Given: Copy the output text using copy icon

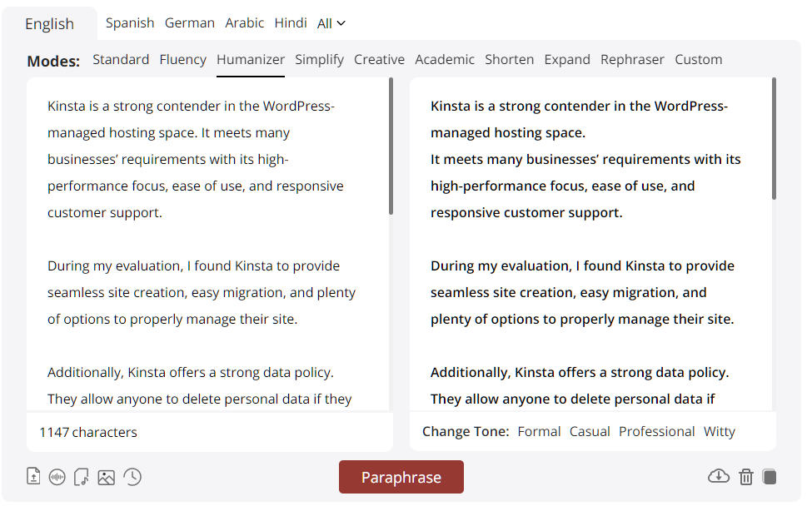Looking at the screenshot, I should pos(770,476).
